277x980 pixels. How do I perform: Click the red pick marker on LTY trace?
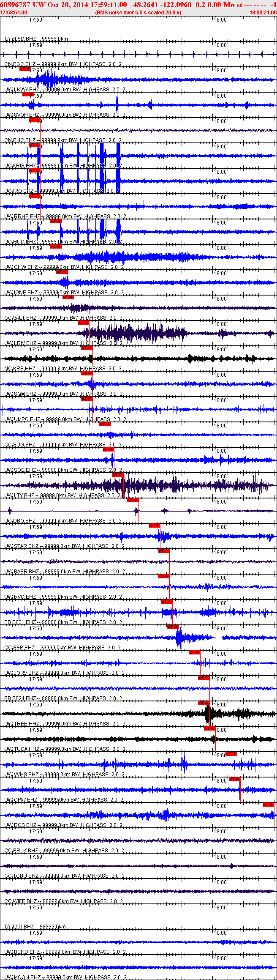click(x=118, y=475)
